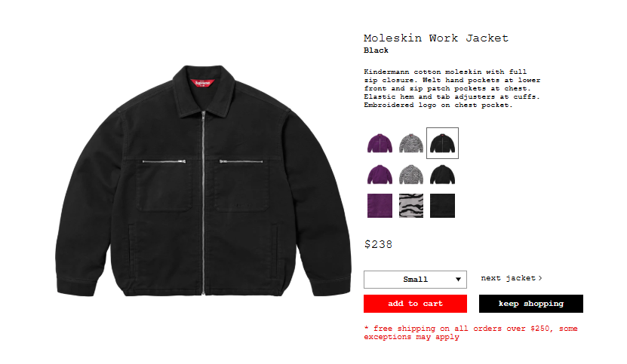Open the zebra fabric close-up image
The width and height of the screenshot is (627, 364).
pyautogui.click(x=411, y=206)
